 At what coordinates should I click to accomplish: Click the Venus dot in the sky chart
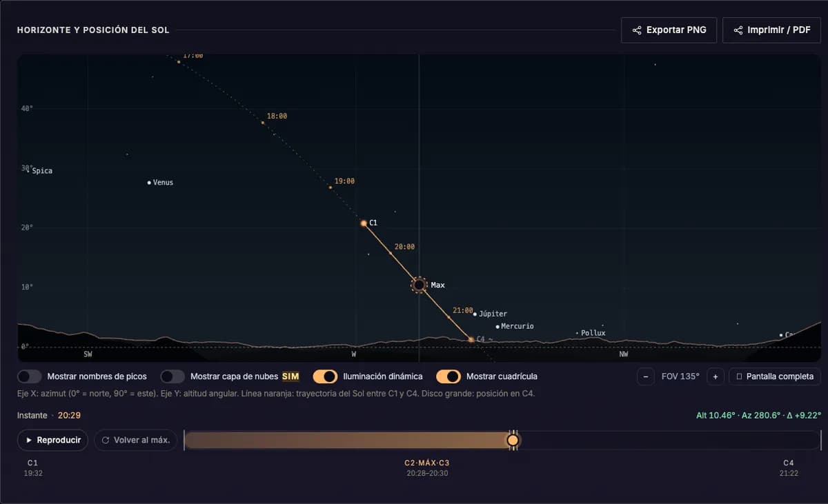tap(149, 183)
